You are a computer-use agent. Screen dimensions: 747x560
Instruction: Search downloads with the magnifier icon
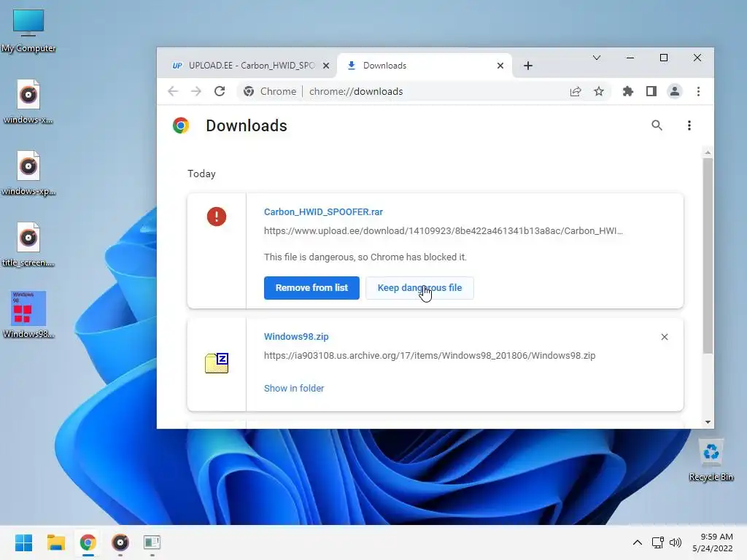click(x=657, y=125)
